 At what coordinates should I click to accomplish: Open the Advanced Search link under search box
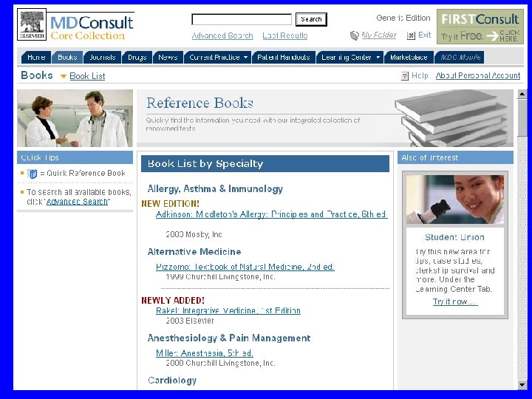point(222,35)
